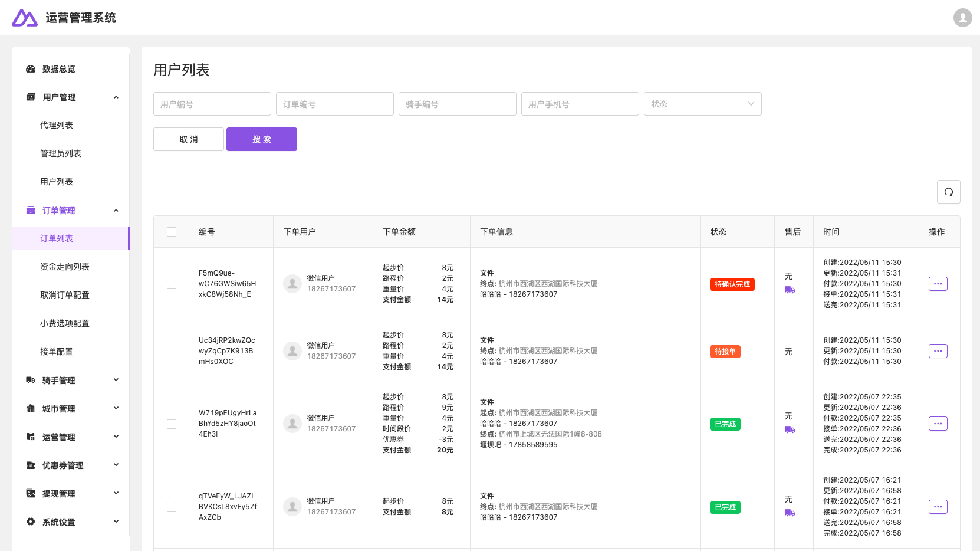Screen dimensions: 980x551
Task: Expand the 提现管理 menu chevron
Action: (x=116, y=493)
